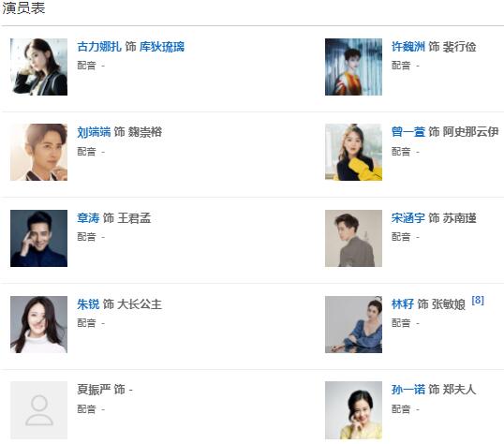View the 许魏洲 portrait thumbnail
The height and width of the screenshot is (444, 504).
[353, 67]
